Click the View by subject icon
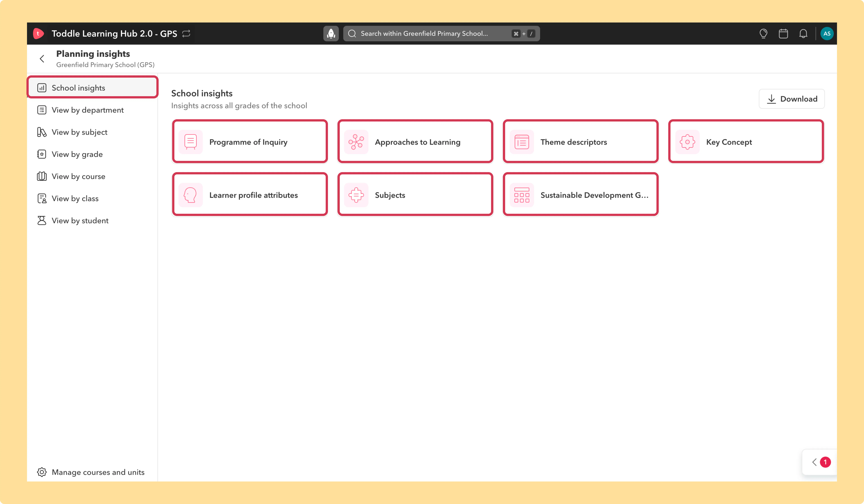864x504 pixels. [42, 132]
